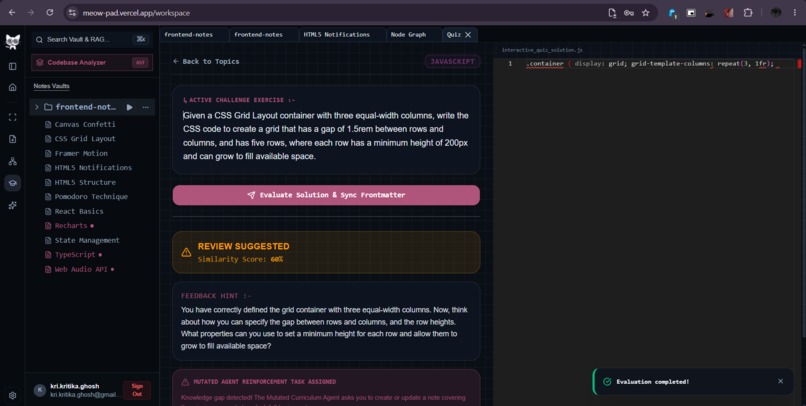
Task: Toggle the sidebar panel layout icon
Action: 13,66
